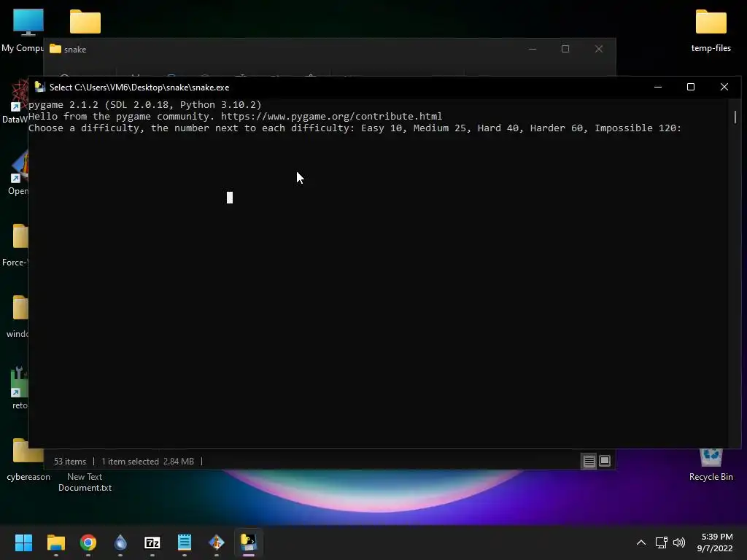Image resolution: width=747 pixels, height=560 pixels.
Task: Launch Google Chrome from the taskbar
Action: click(88, 542)
